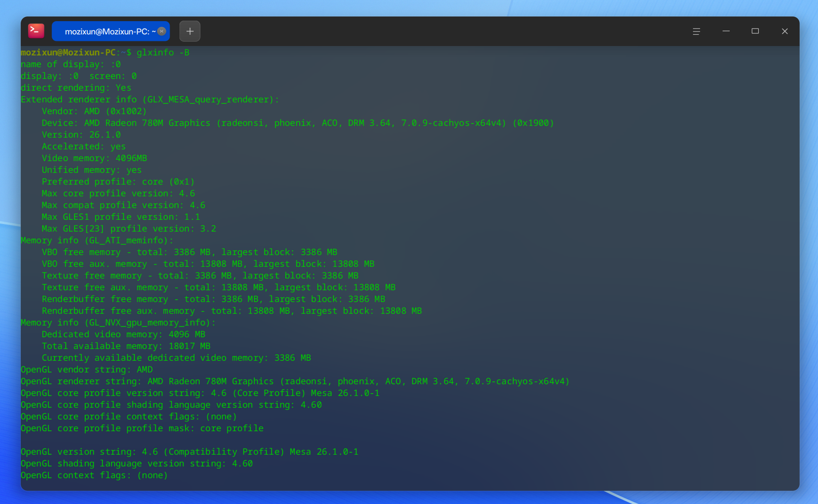This screenshot has height=504, width=818.
Task: Click the 'Currently available dedicated video memory' line
Action: [177, 358]
